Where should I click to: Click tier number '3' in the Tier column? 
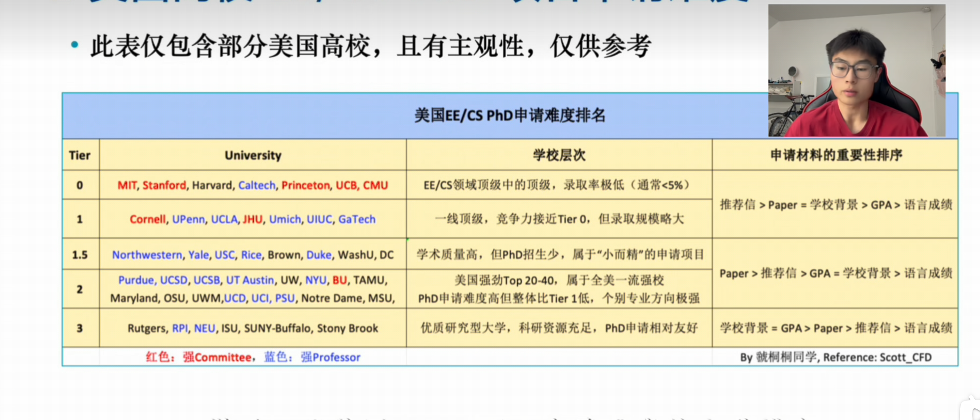[x=80, y=328]
